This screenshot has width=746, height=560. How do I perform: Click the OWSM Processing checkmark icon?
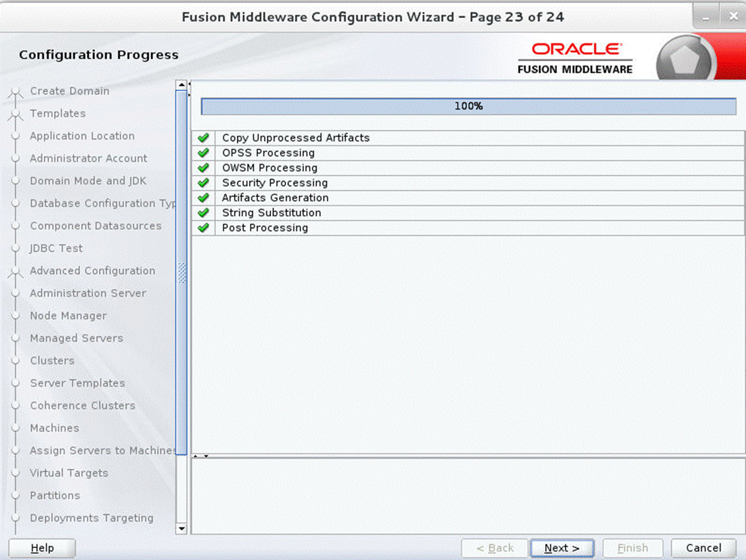tap(203, 168)
